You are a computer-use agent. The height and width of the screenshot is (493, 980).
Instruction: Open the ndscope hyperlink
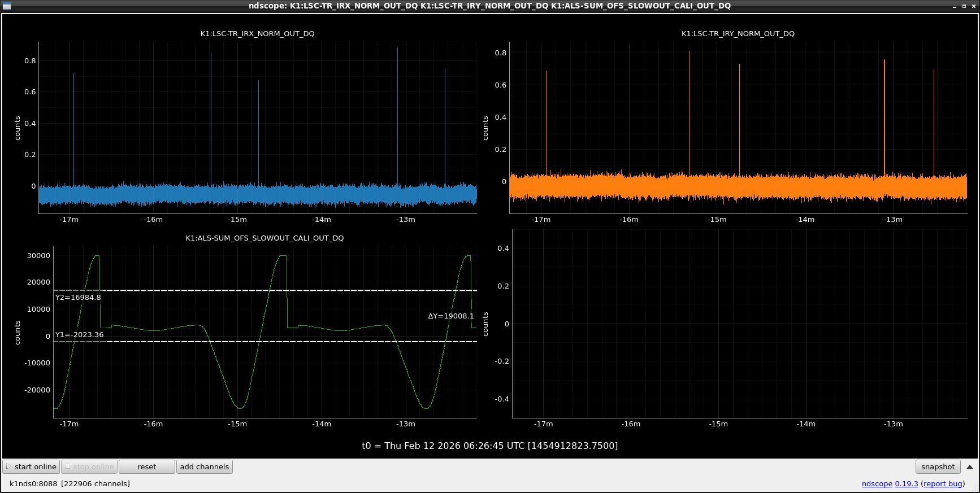pyautogui.click(x=877, y=483)
